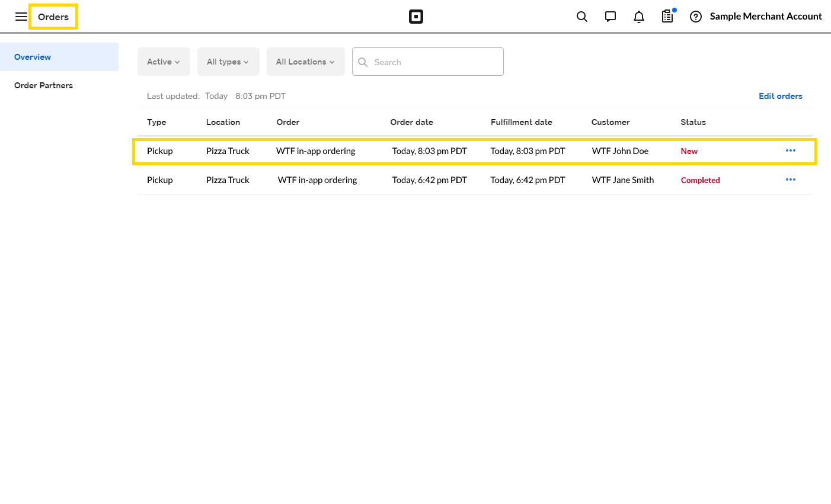Click the Status column header
Screen dimensions: 831x504
click(x=693, y=122)
